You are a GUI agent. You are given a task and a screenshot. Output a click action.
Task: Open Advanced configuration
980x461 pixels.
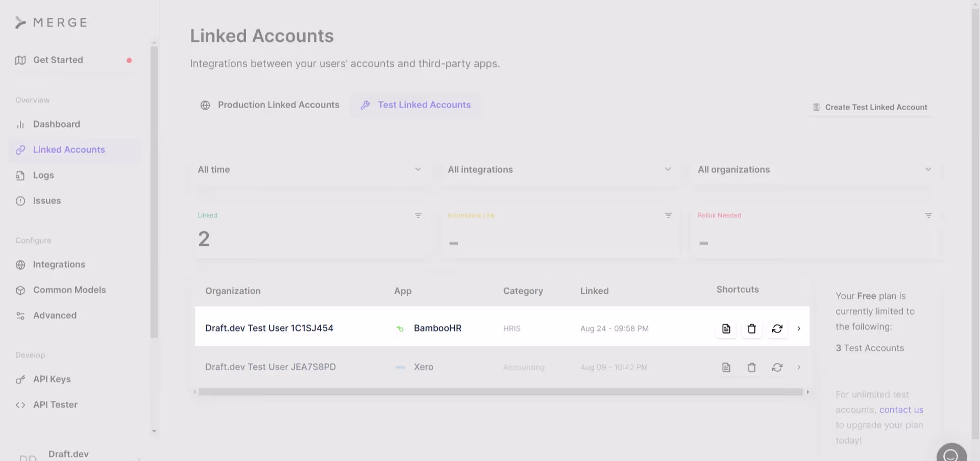55,316
